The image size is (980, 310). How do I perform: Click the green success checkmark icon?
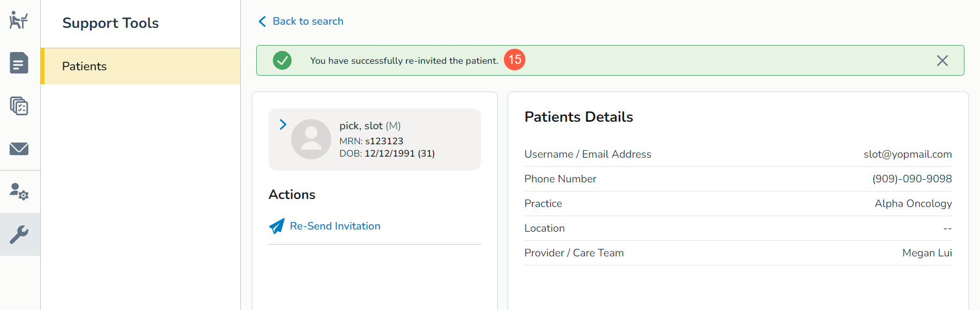click(282, 61)
